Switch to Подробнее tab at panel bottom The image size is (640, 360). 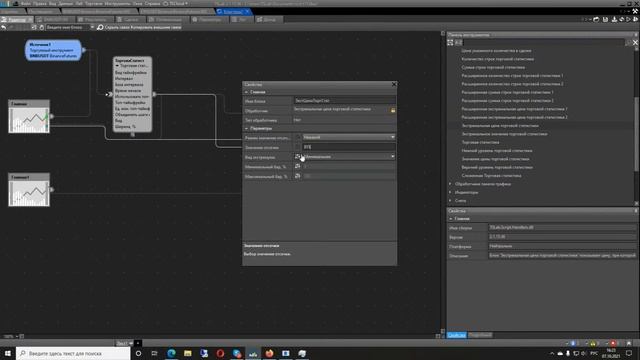(x=480, y=335)
